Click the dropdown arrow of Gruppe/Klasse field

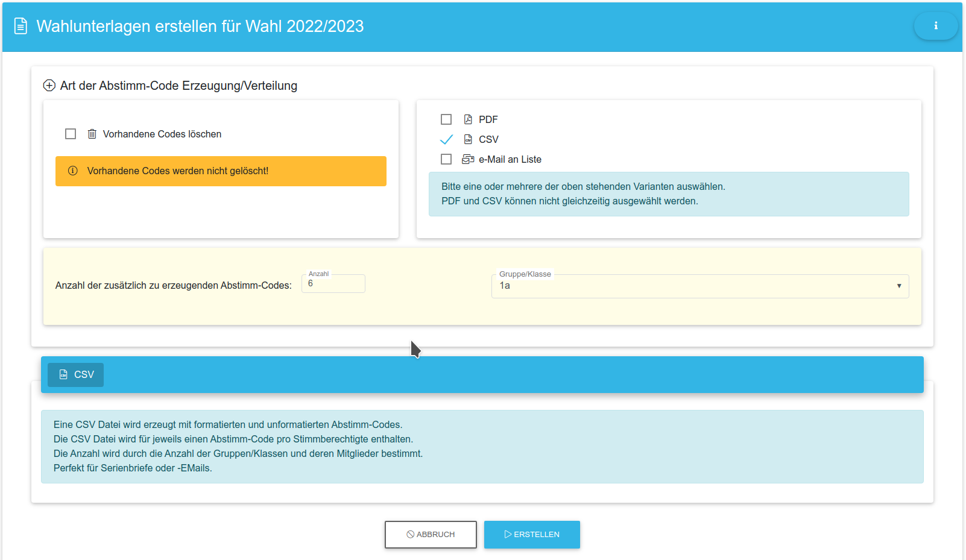pos(898,286)
